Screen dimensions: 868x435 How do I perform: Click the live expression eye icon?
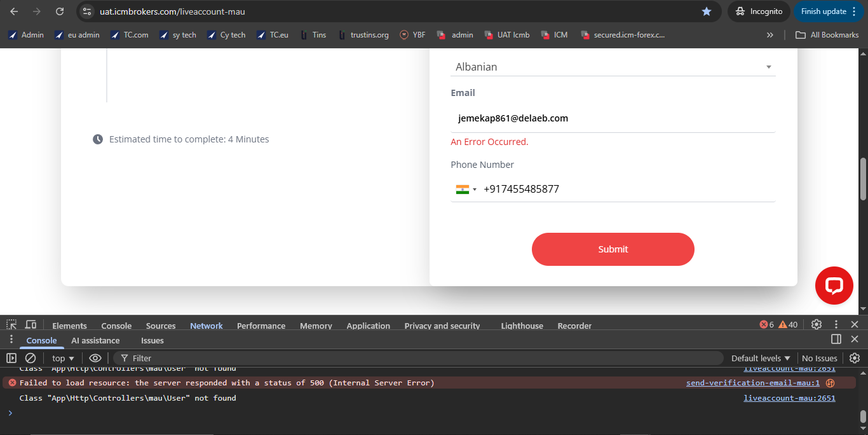(95, 358)
